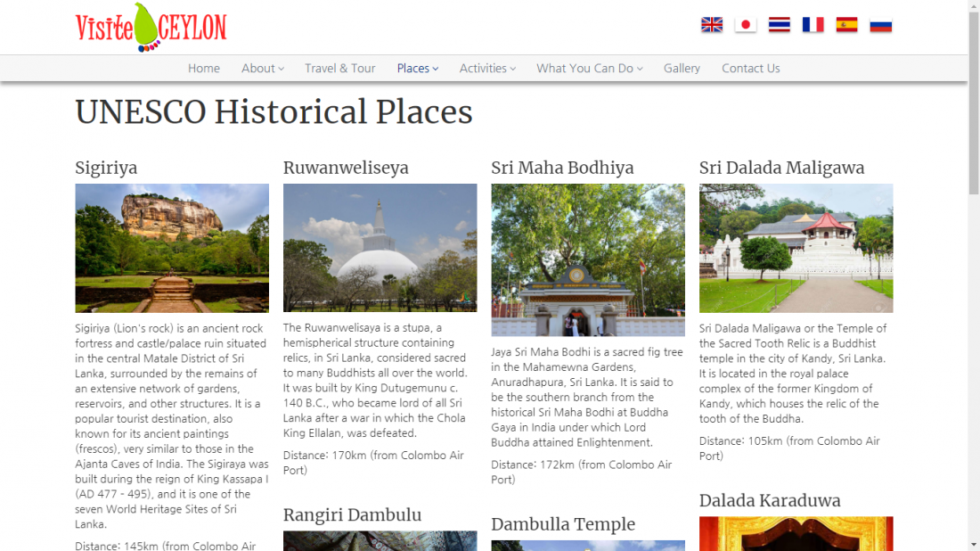Switch site to French via France flag

(x=813, y=25)
